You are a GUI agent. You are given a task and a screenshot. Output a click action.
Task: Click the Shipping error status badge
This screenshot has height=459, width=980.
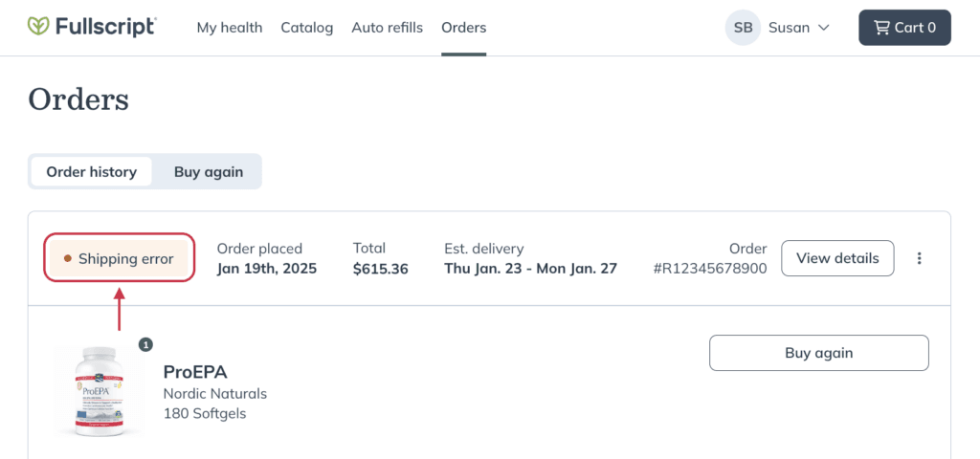pos(119,258)
